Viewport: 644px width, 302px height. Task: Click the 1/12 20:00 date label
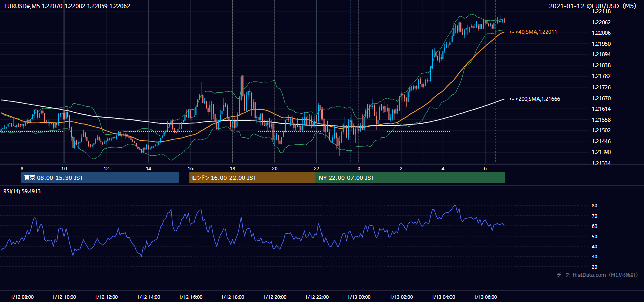coord(274,297)
